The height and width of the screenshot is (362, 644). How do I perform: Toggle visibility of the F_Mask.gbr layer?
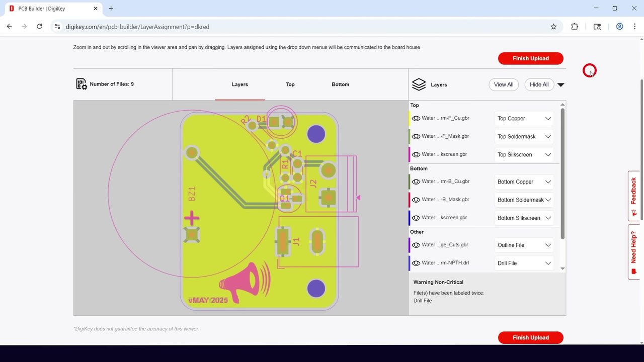click(416, 137)
